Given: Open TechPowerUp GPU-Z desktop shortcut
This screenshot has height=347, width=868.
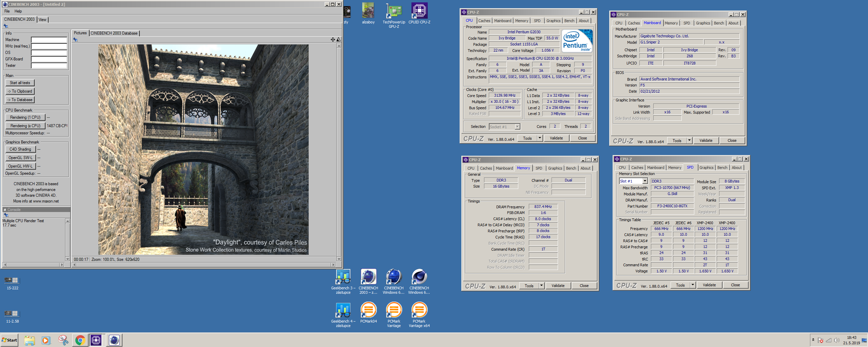Looking at the screenshot, I should click(x=394, y=15).
